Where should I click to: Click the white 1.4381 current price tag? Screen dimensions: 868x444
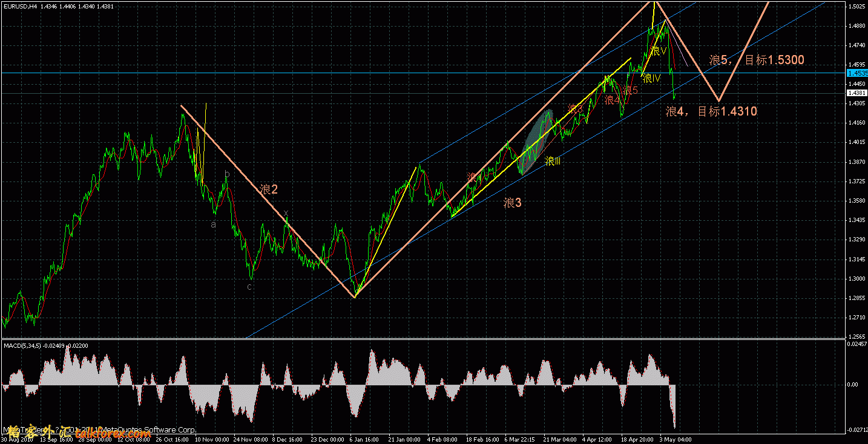pos(856,93)
